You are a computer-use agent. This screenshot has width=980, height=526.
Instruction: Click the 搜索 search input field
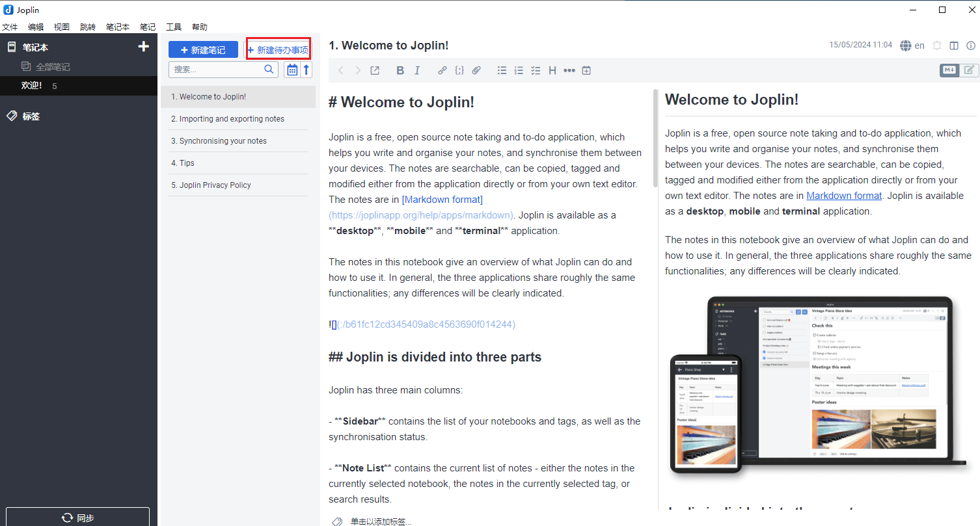[x=218, y=70]
